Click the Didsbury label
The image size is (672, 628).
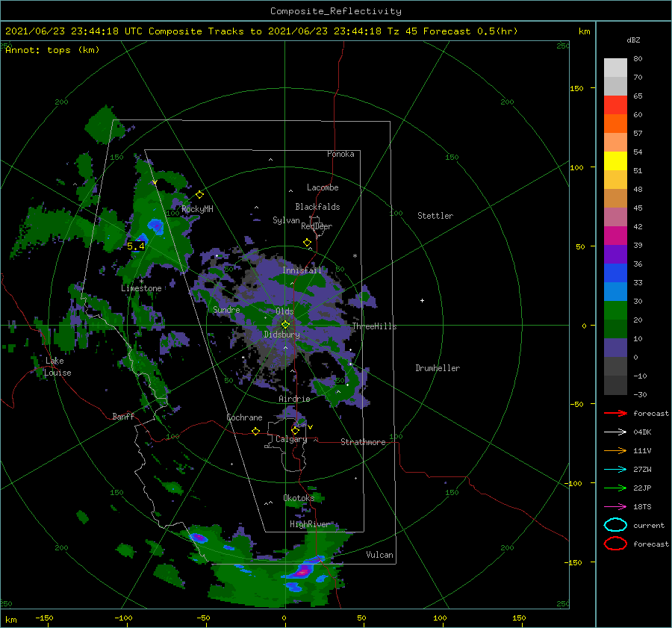coord(282,335)
